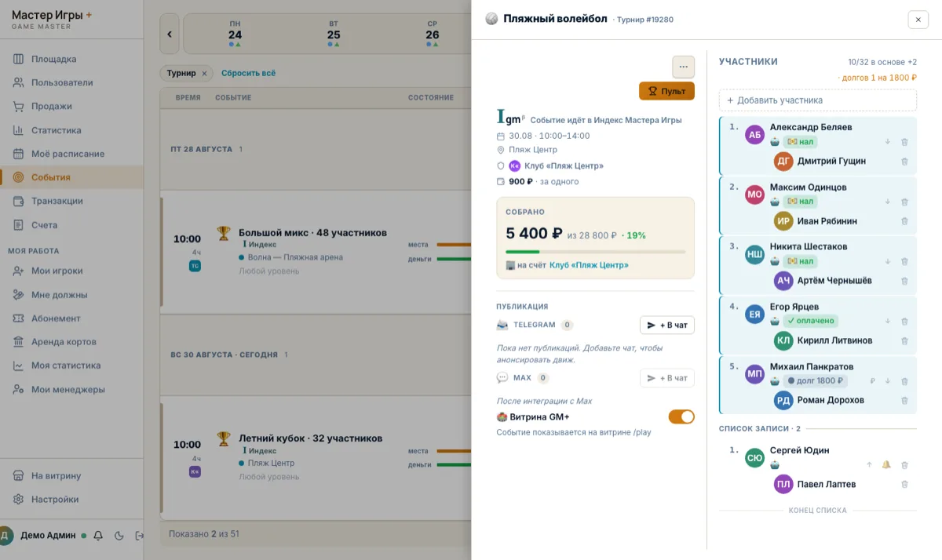Click Сбросить всё link
942x560 pixels.
pyautogui.click(x=248, y=73)
